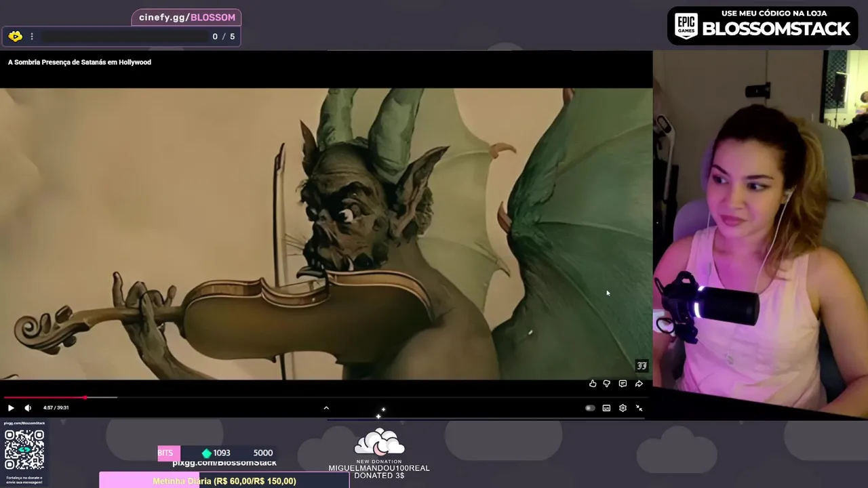Toggle the autoplay switch in player
The image size is (868, 488).
(590, 408)
